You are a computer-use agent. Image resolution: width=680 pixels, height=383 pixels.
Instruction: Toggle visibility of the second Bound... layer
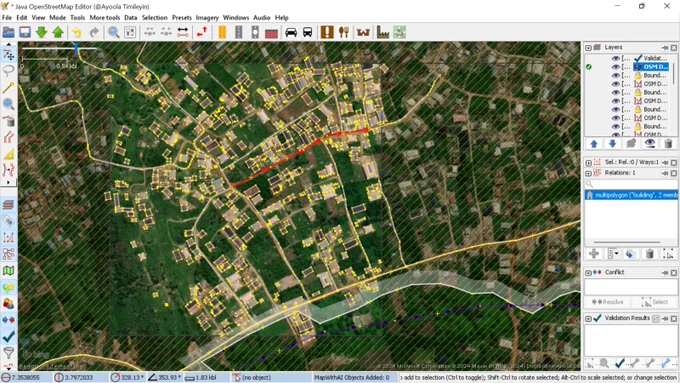coord(615,92)
